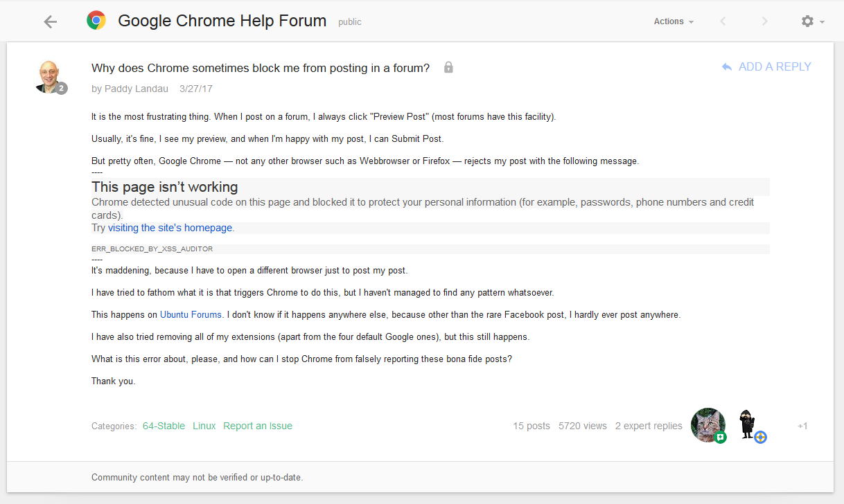844x504 pixels.
Task: Click the 2 expert replies label
Action: (x=649, y=426)
